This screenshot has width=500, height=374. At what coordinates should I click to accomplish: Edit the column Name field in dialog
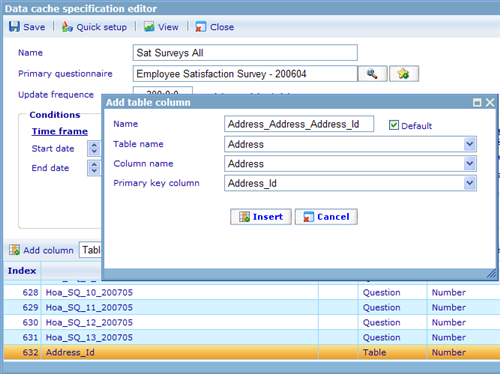pyautogui.click(x=299, y=124)
